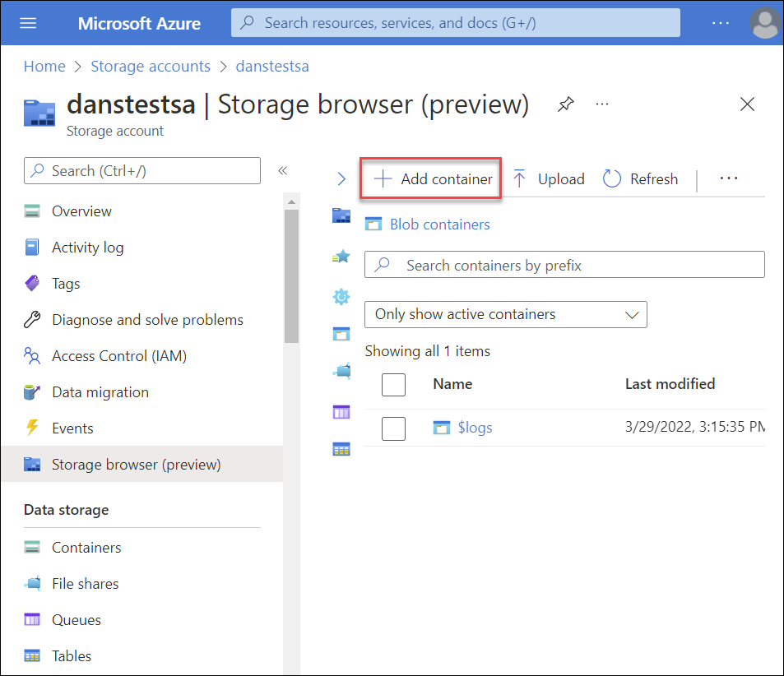Click the Refresh icon in toolbar

click(x=611, y=178)
